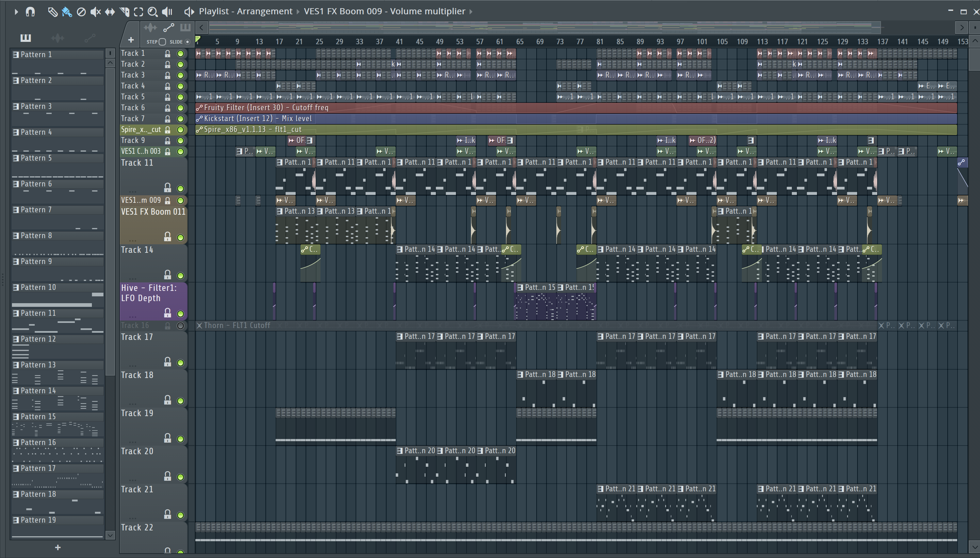Open the Pattern 8 icon menu in picker
This screenshot has width=980, height=558.
click(16, 236)
